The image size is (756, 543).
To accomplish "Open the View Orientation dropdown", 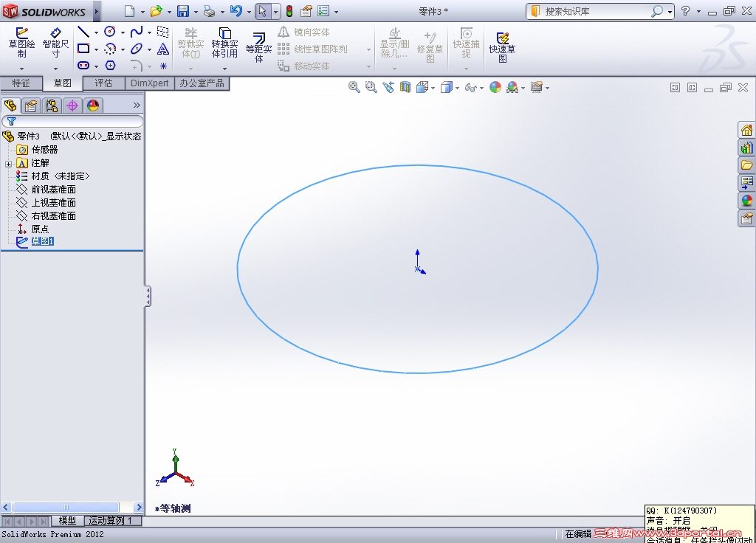I will coord(433,89).
